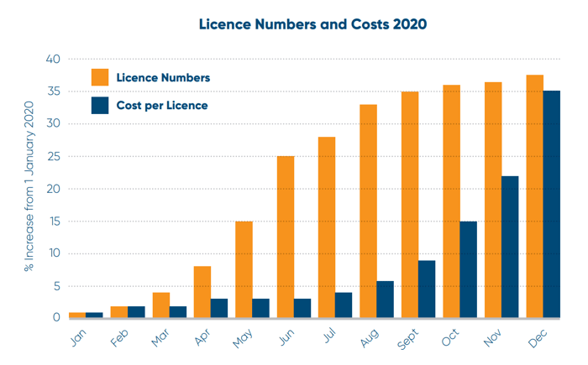
Task: Click the "Jul" month label
Action: 329,336
